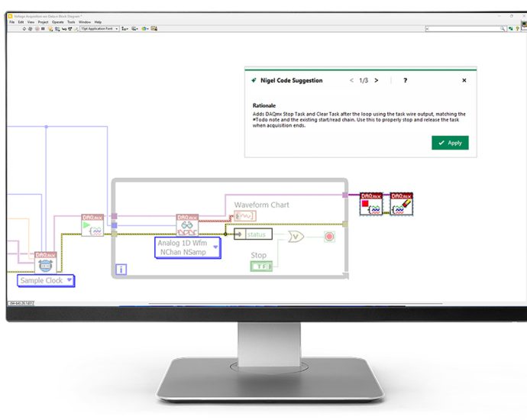
Task: Open the View menu
Action: [x=31, y=22]
